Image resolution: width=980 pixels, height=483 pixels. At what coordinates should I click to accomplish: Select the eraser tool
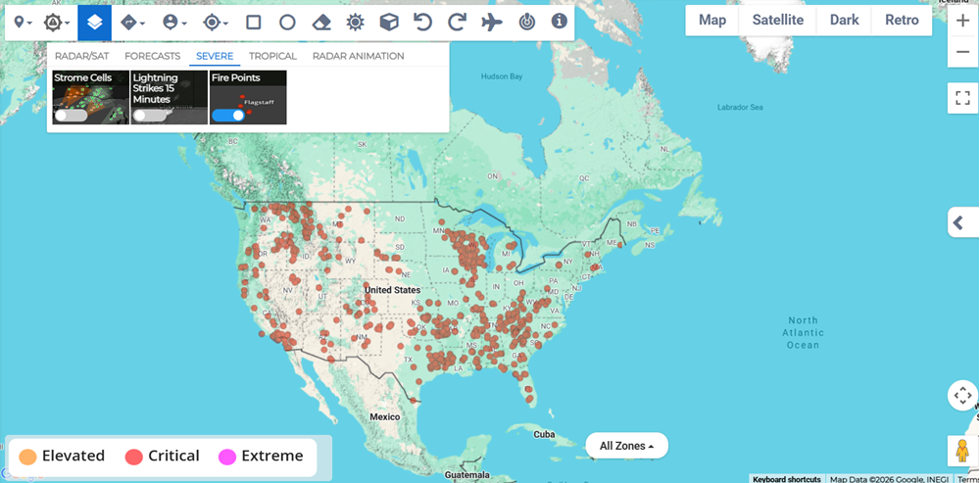(x=321, y=24)
